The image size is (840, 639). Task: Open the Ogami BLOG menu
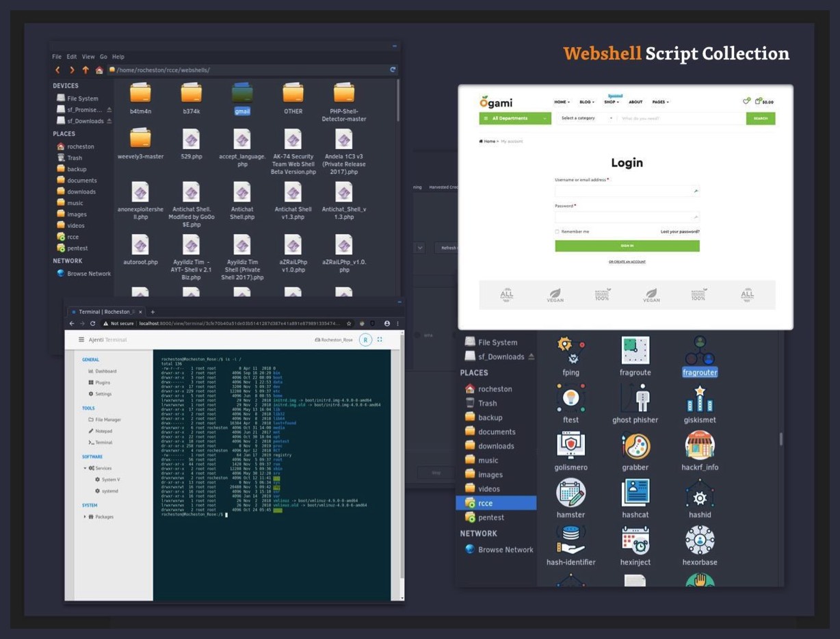(x=587, y=102)
